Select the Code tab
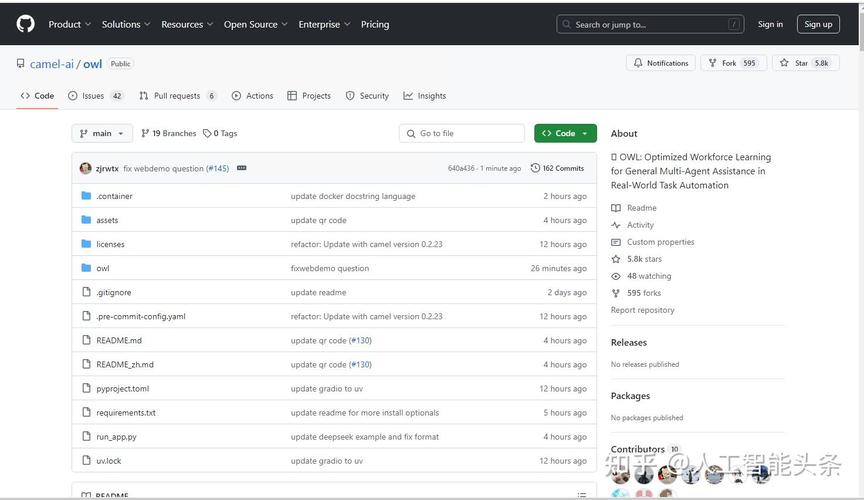Image resolution: width=864 pixels, height=500 pixels. click(37, 95)
